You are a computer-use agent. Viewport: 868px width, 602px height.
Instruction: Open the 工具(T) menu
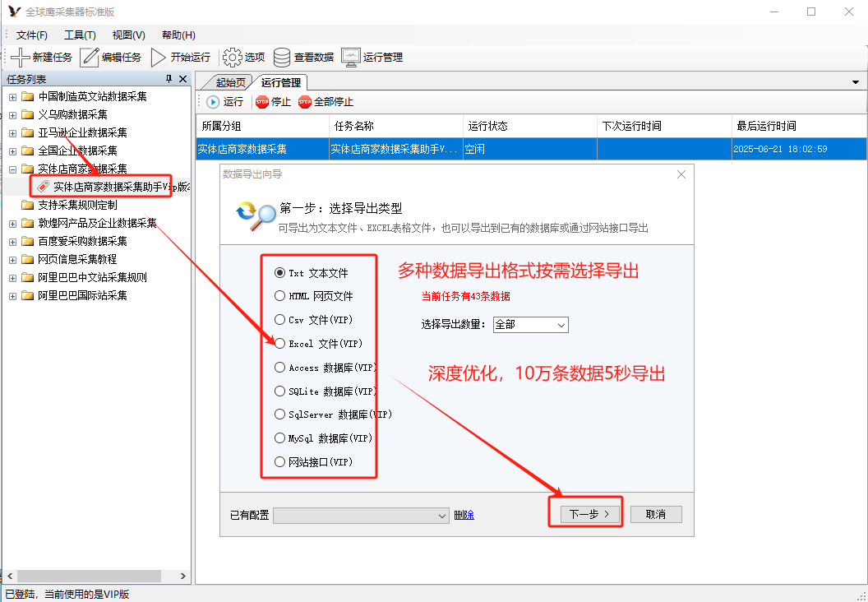coord(80,35)
